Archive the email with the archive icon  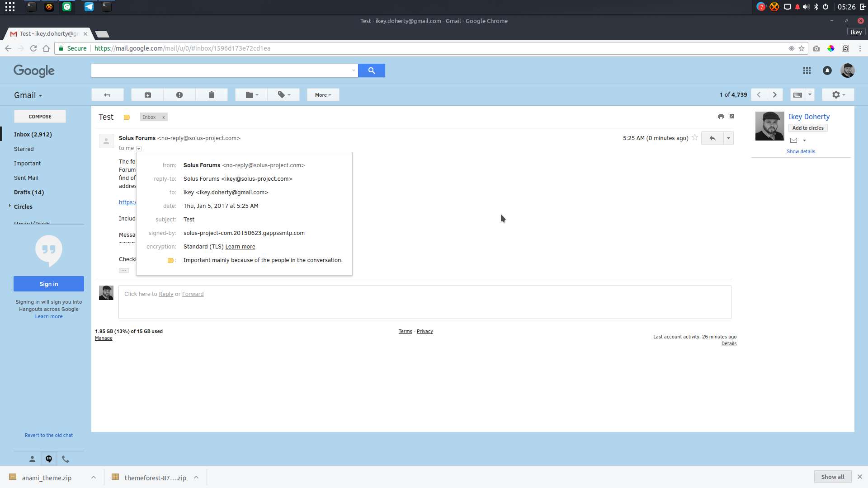click(x=147, y=95)
